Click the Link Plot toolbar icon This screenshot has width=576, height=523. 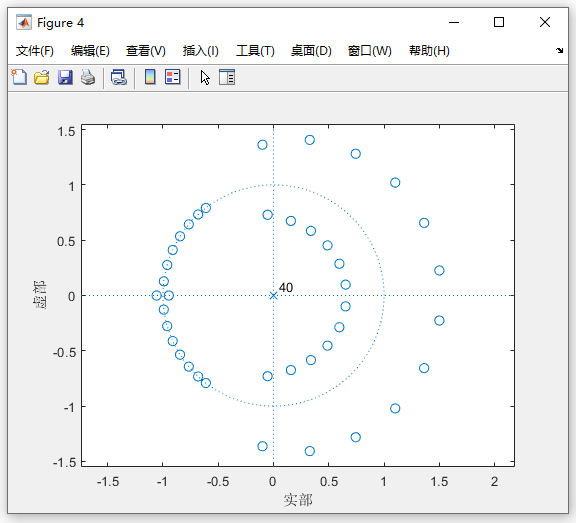(119, 77)
